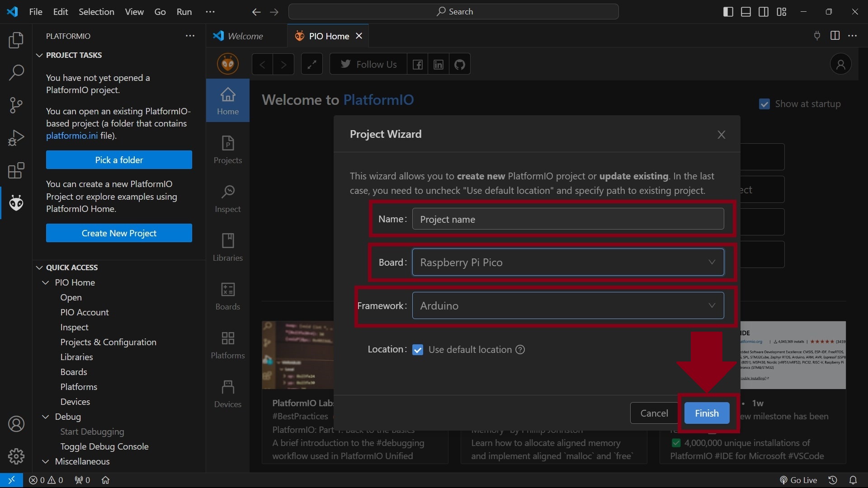This screenshot has height=488, width=868.
Task: Uncheck Show at startup checkbox
Action: coord(764,104)
